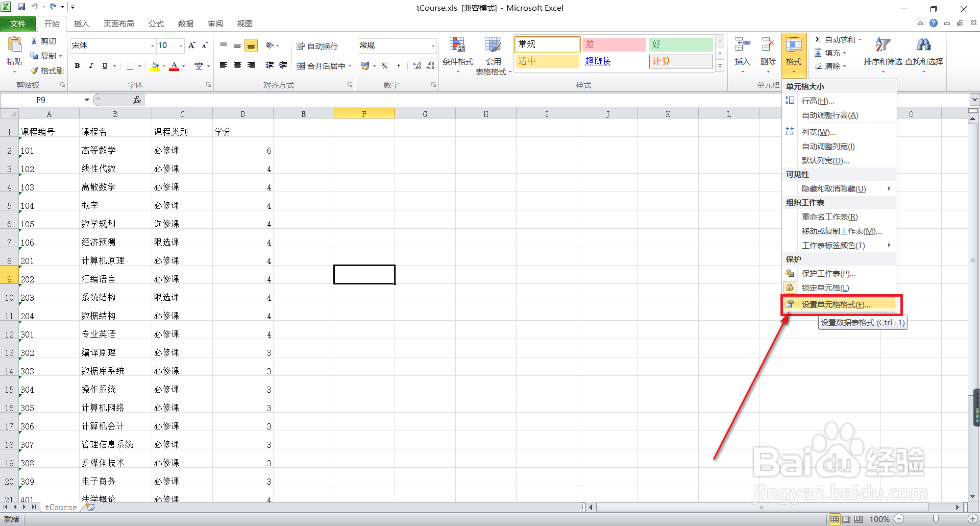Select Rename Sheet (重命名工作表) menu item
Image resolution: width=980 pixels, height=526 pixels.
coord(840,217)
